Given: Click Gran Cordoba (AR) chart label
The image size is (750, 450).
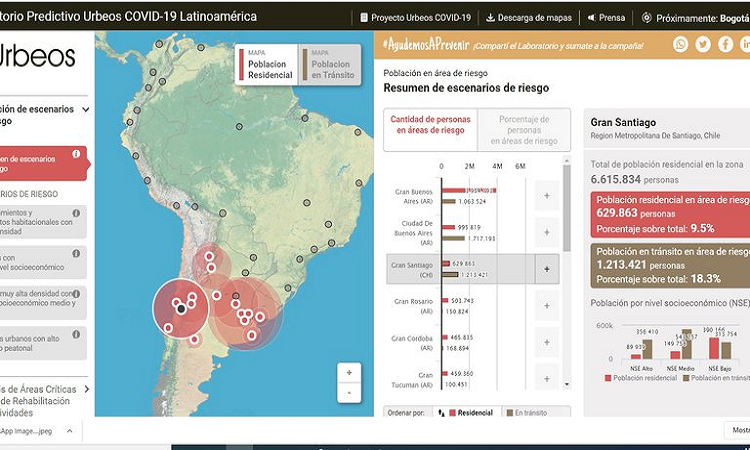Looking at the screenshot, I should (412, 343).
